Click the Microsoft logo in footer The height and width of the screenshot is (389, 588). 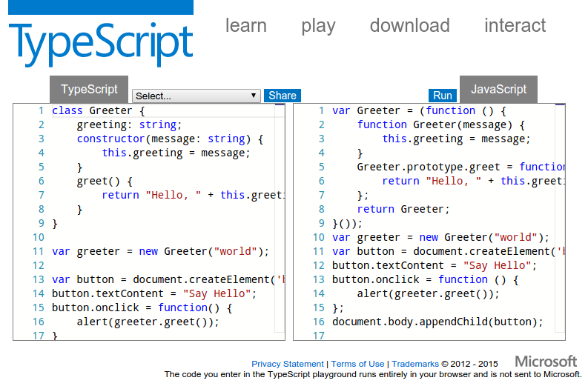[546, 362]
